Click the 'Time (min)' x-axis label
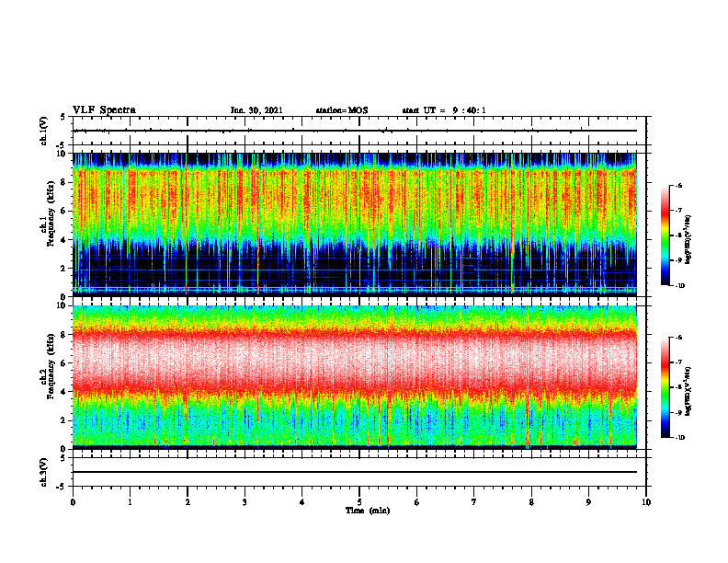 368,511
